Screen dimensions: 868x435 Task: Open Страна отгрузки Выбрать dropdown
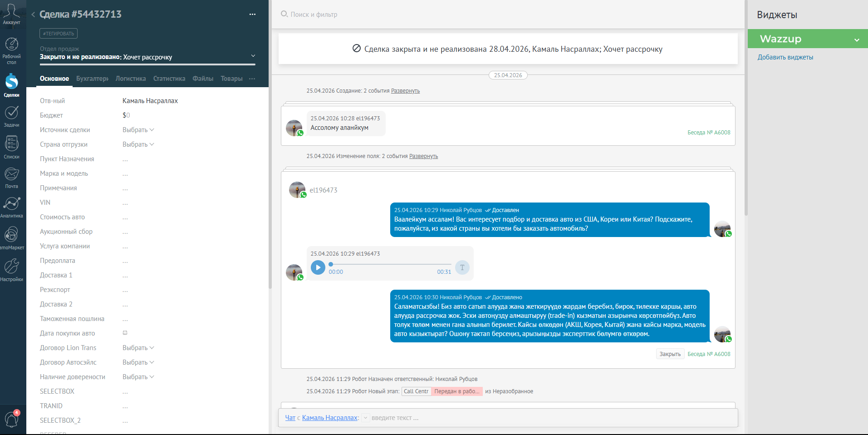point(138,144)
